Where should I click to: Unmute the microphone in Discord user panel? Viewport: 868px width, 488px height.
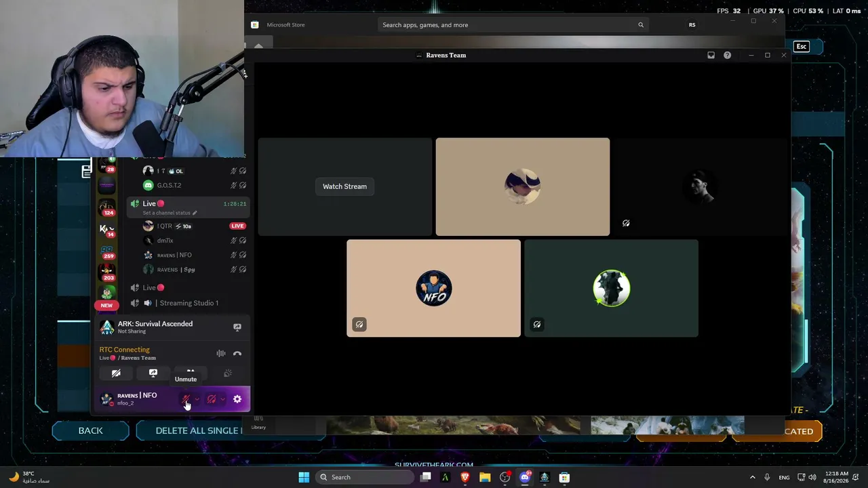186,399
